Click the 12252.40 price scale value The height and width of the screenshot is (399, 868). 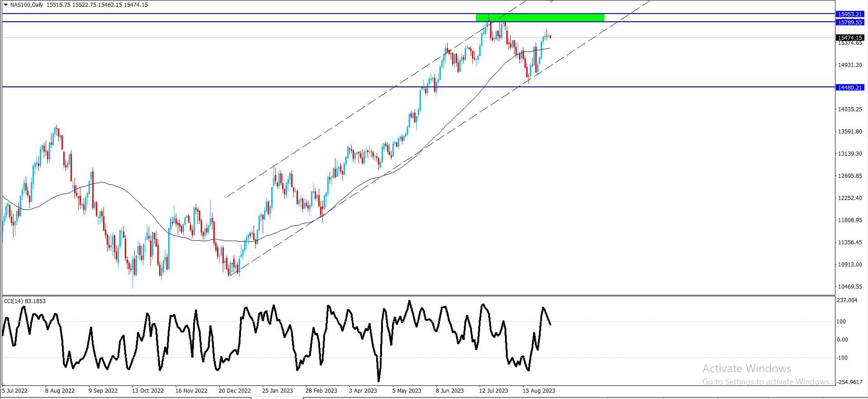(x=850, y=198)
